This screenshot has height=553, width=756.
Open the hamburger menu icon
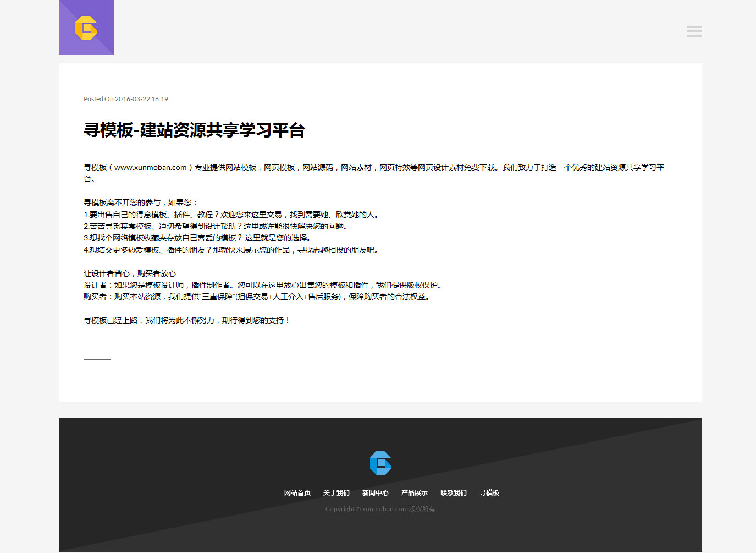pos(694,31)
